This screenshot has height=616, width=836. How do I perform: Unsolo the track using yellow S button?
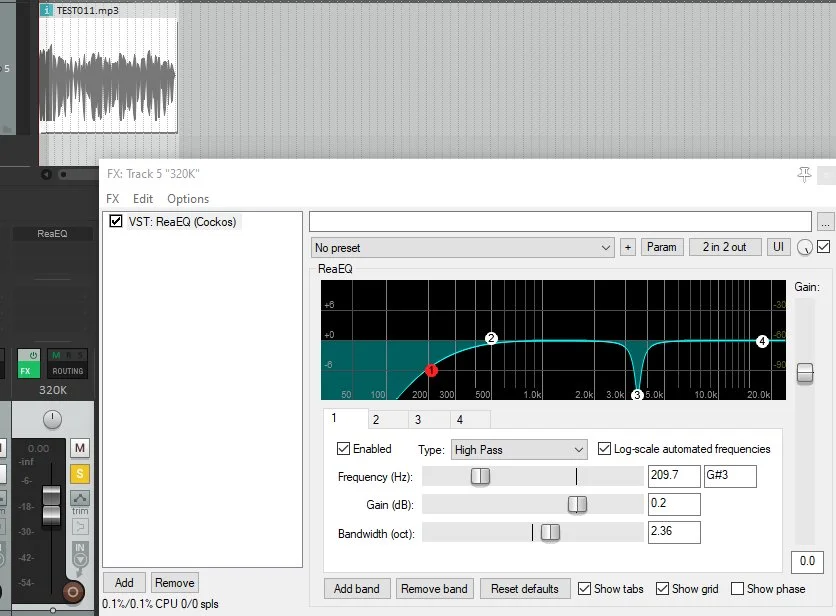tap(80, 473)
